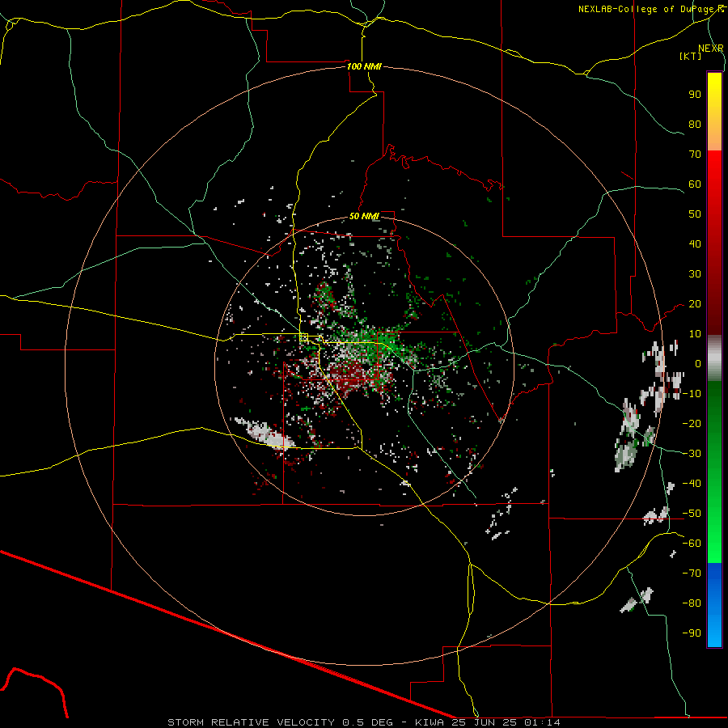Click the 10 value on velocity scale
Viewport: 728px width, 728px height.
click(695, 334)
